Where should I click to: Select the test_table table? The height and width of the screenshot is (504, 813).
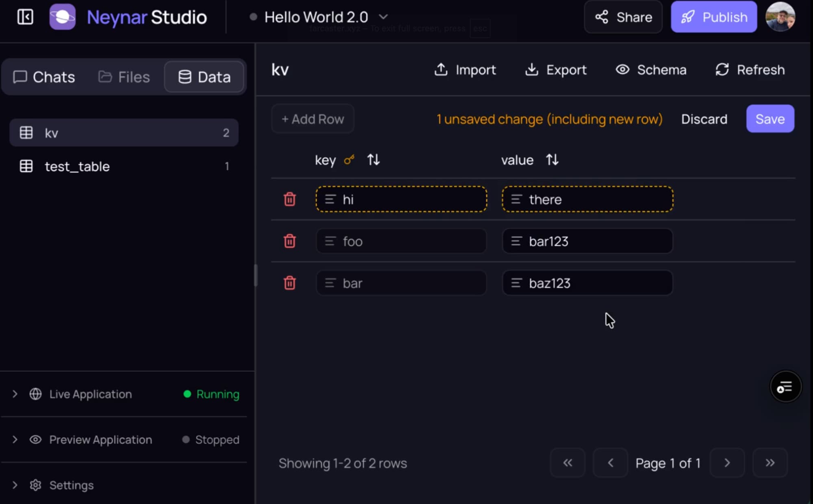[x=77, y=167]
